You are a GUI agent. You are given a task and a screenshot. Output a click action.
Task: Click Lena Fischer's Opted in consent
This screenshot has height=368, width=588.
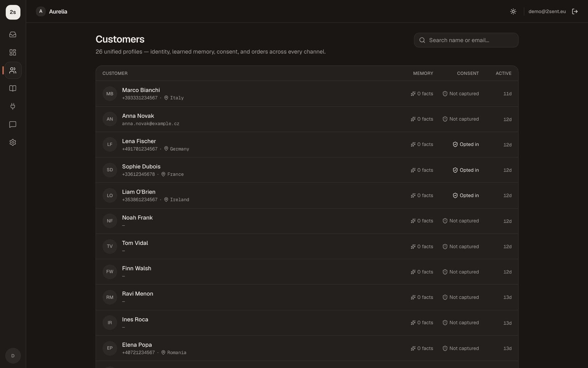(x=465, y=145)
